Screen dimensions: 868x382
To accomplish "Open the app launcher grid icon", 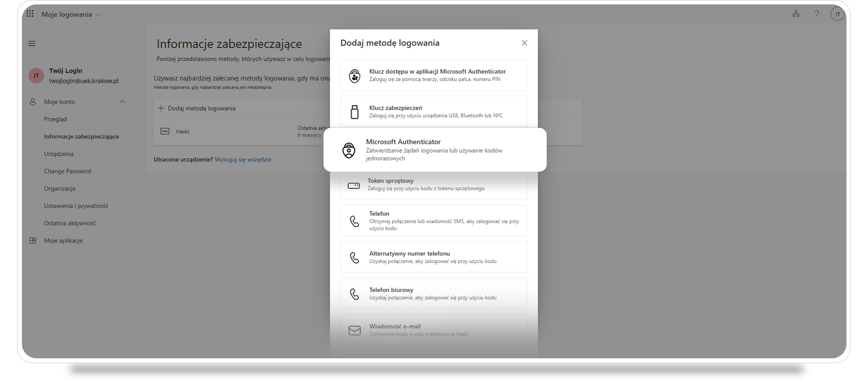I will coord(30,14).
